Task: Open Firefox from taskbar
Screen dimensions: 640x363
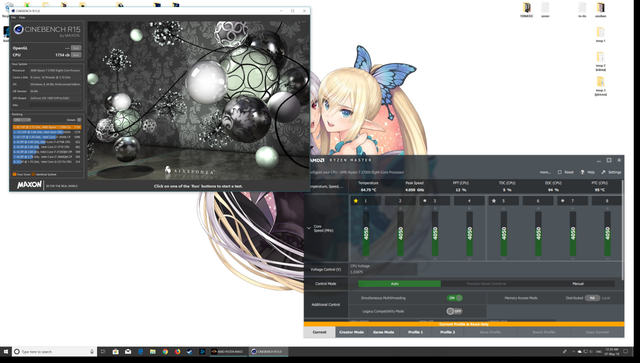Action: [178, 351]
